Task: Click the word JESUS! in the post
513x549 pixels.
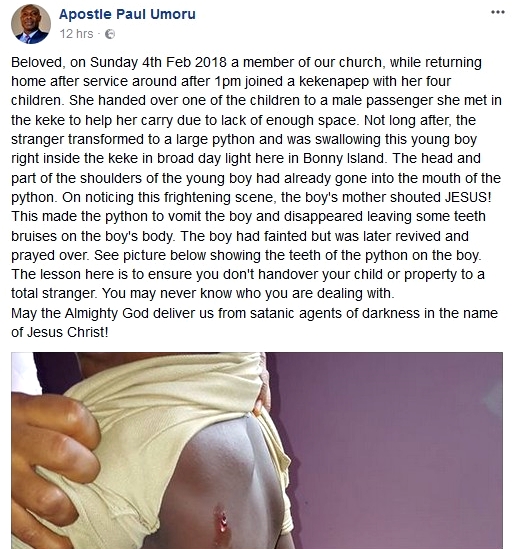Action: pyautogui.click(x=468, y=197)
